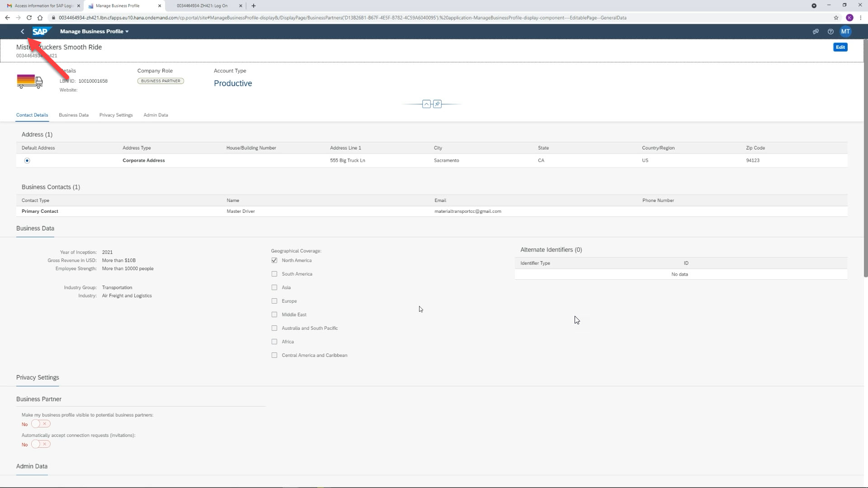
Task: Select the Admin Data tab
Action: pyautogui.click(x=156, y=115)
